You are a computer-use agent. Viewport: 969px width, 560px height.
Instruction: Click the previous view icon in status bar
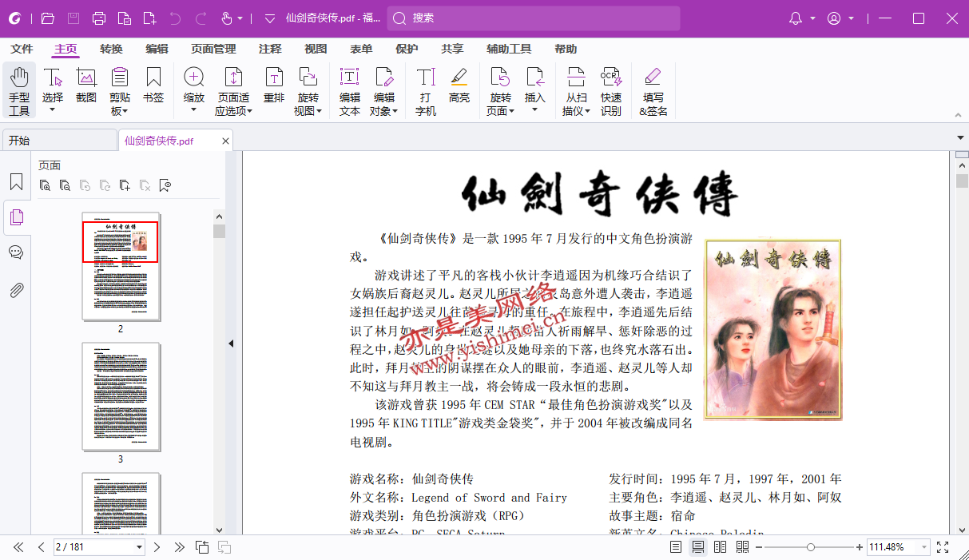click(x=203, y=547)
